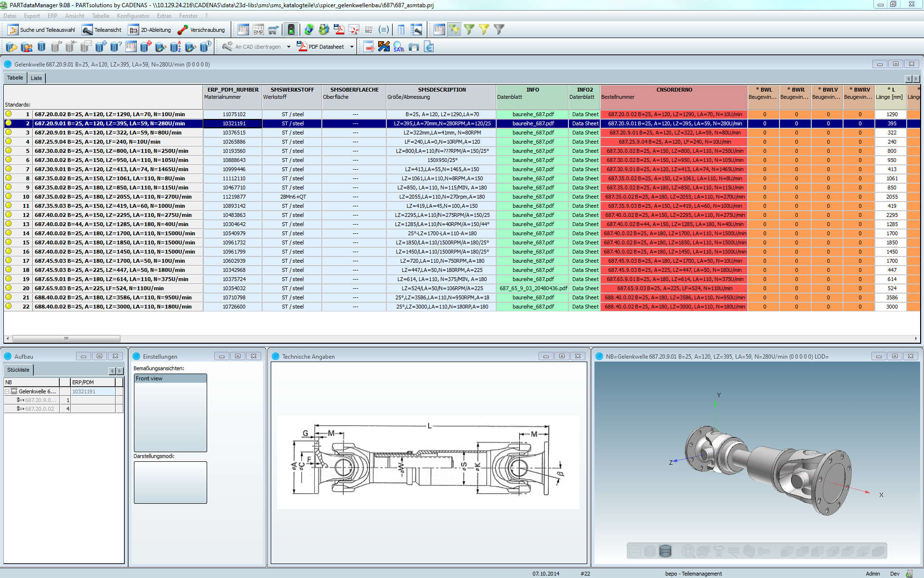Toggle the traffic light status button
The width and height of the screenshot is (924, 578).
[291, 30]
